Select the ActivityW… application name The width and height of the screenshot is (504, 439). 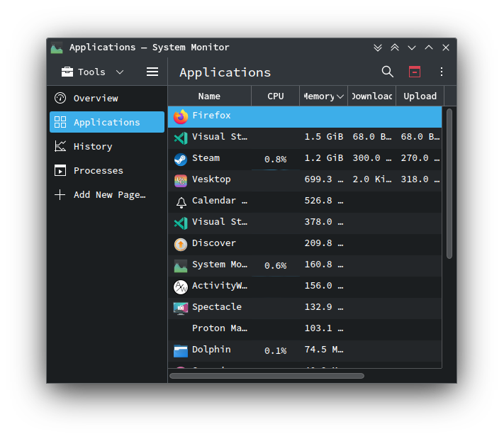[x=220, y=286]
